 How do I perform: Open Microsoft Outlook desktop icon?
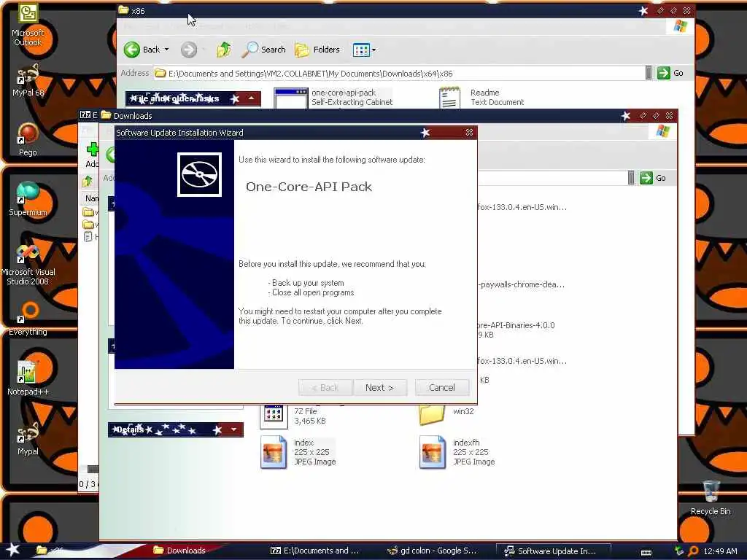point(28,25)
